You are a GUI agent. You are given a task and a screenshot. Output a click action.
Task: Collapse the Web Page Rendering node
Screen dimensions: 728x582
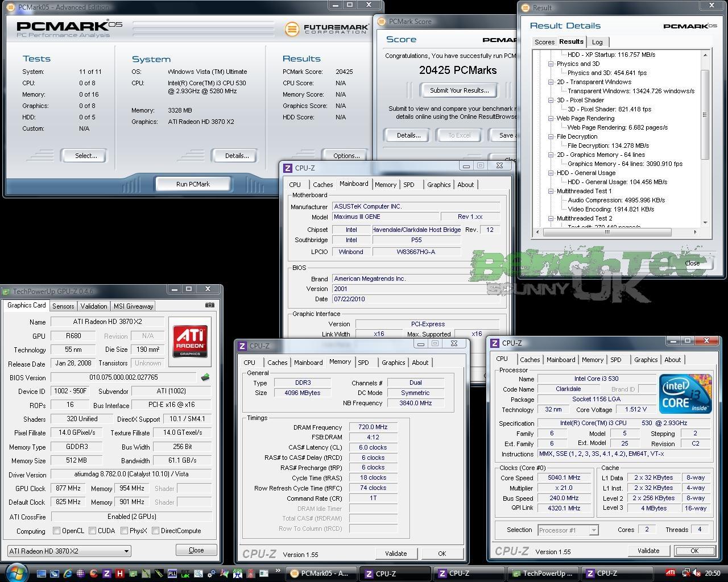click(x=551, y=119)
